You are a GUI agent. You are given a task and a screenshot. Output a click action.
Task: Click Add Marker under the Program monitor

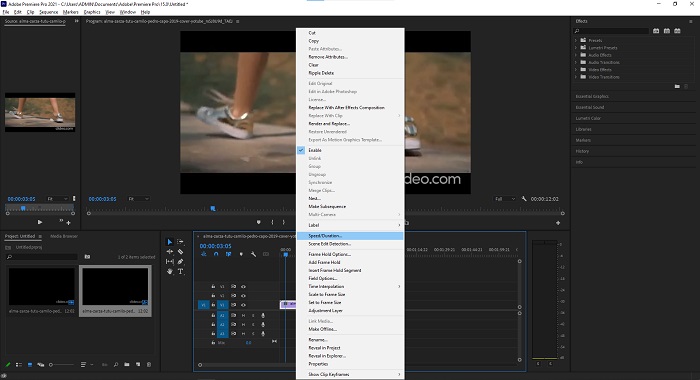coord(258,222)
